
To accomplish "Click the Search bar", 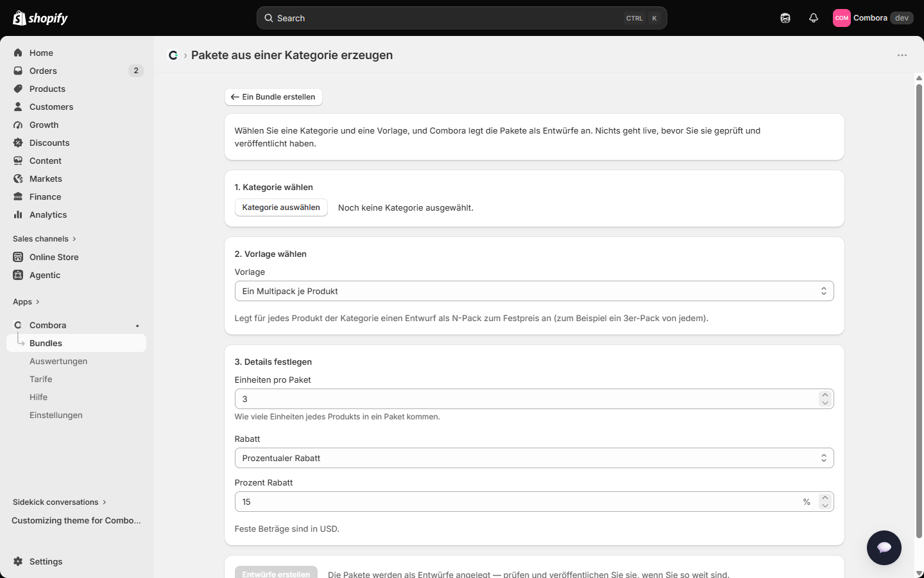I will [x=462, y=18].
